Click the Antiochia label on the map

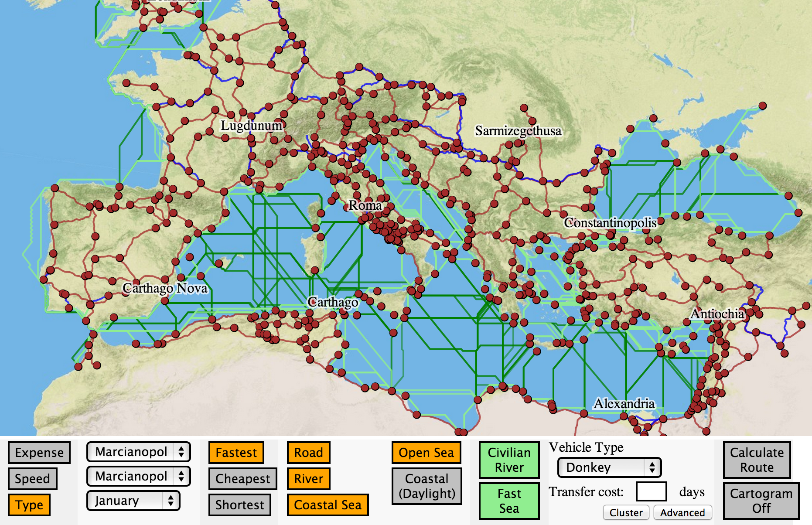(717, 314)
